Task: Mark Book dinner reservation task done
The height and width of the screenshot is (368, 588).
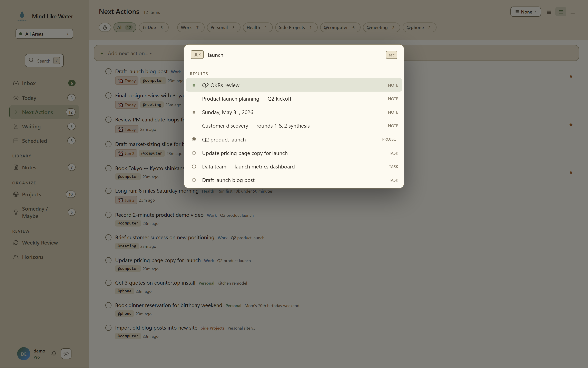Action: [108, 305]
